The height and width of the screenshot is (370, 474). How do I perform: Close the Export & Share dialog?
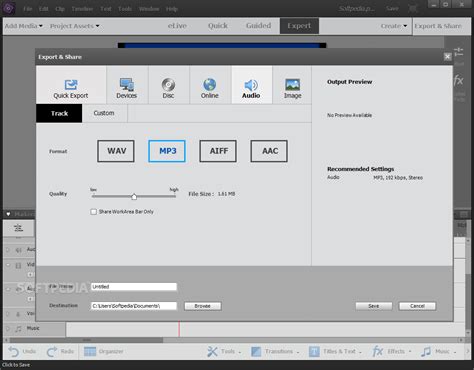[x=447, y=57]
